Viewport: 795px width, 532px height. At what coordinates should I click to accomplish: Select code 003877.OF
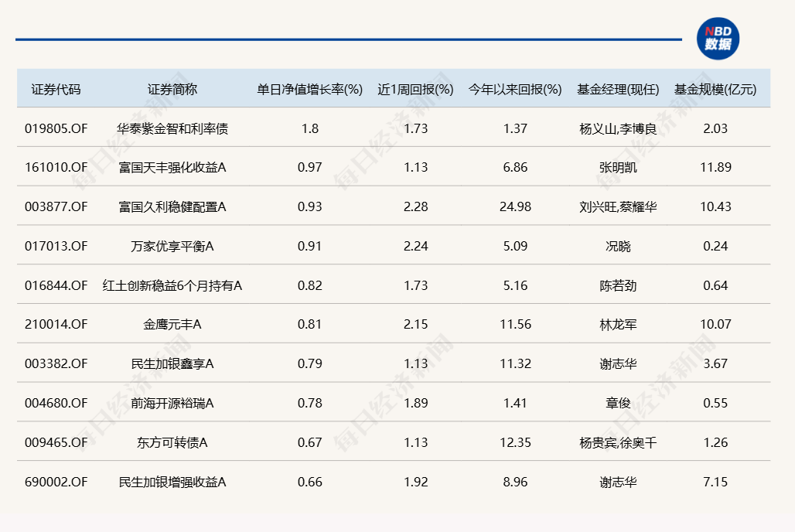56,206
